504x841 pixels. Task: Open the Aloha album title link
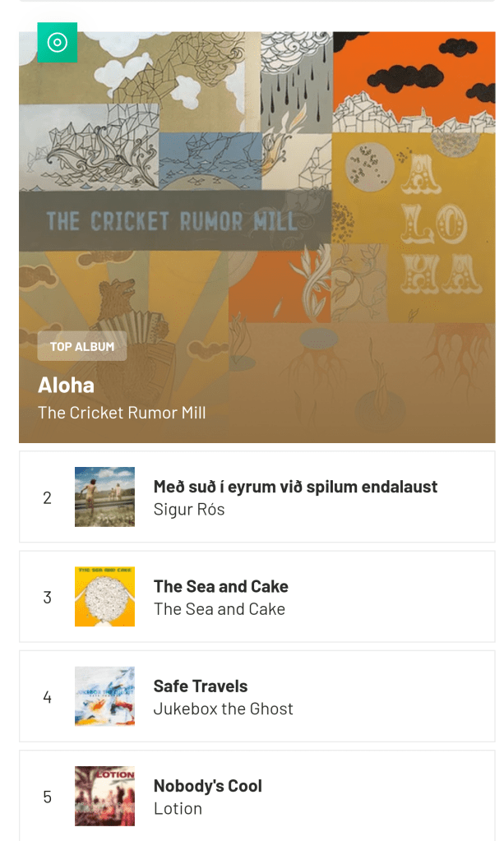[x=67, y=386]
